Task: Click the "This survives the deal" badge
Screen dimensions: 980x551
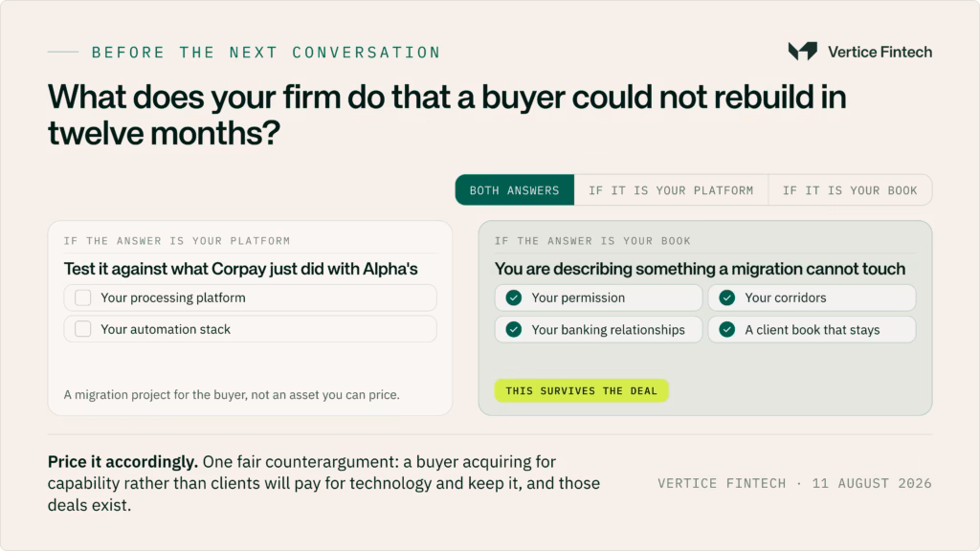Action: point(581,390)
